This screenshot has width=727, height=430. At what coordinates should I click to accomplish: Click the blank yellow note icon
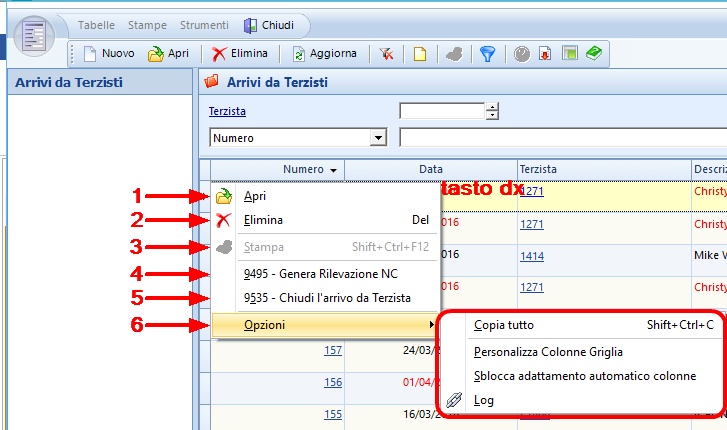tap(420, 55)
